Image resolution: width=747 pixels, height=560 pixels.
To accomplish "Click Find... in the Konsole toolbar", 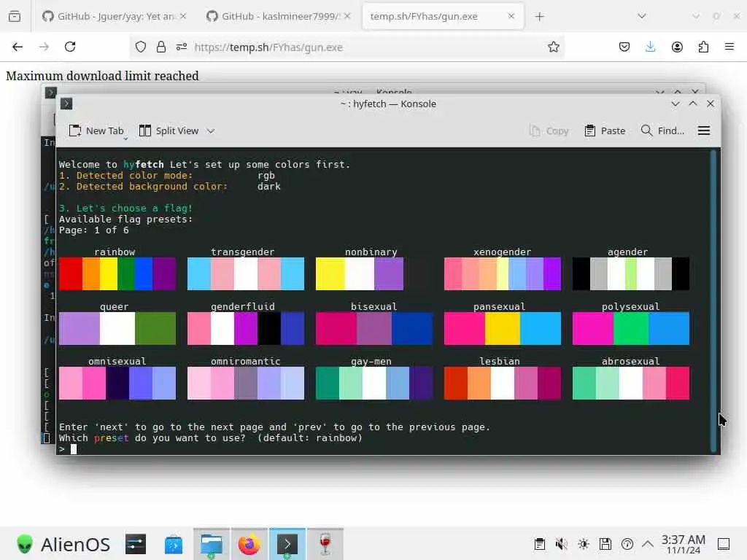I will pos(662,131).
